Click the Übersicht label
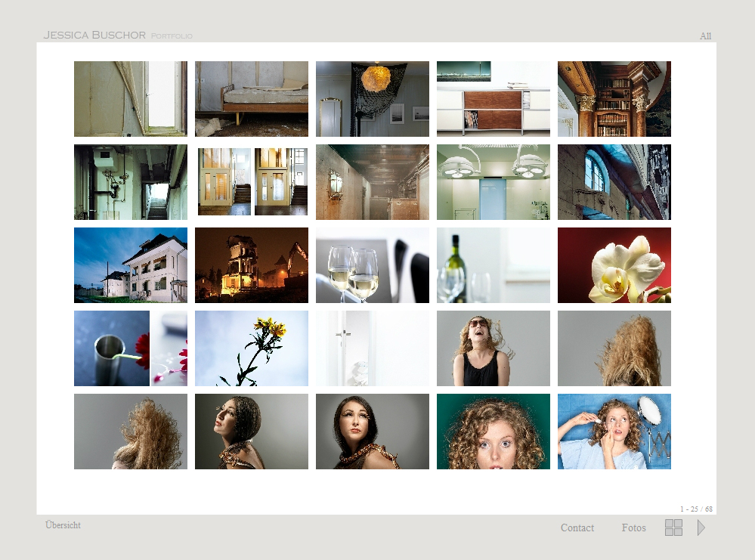This screenshot has height=560, width=755. [63, 524]
